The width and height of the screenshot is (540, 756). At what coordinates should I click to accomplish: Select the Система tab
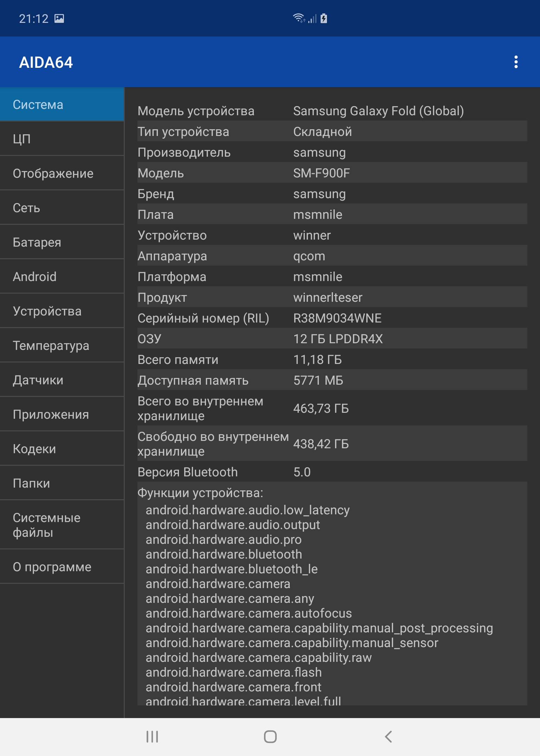point(62,104)
